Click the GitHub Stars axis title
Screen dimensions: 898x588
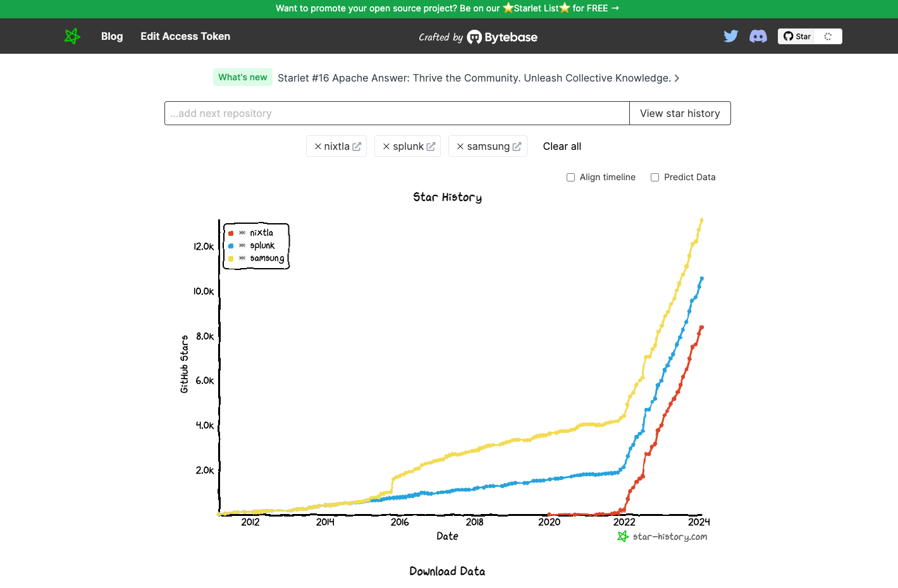pos(184,364)
